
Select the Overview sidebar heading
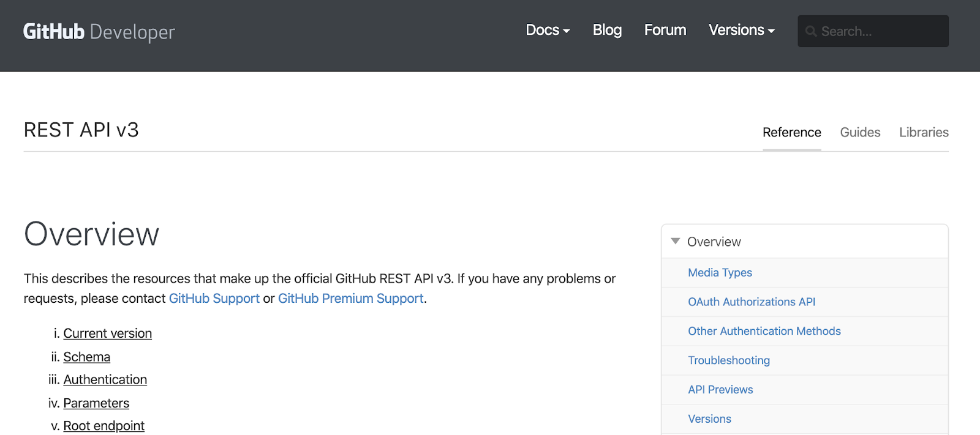coord(714,242)
